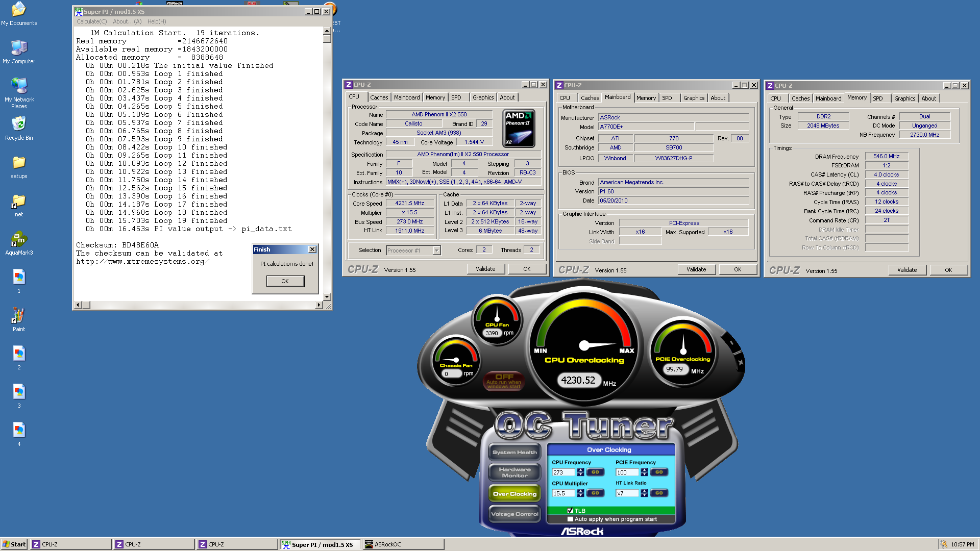Click Checksum BD48E60A text line
The image size is (980, 551).
pyautogui.click(x=117, y=245)
